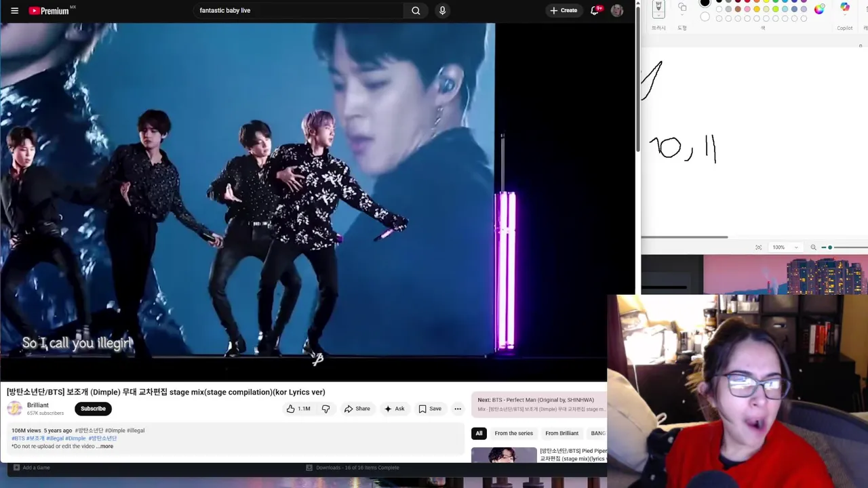Subscribe to the Brilliant channel
Viewport: 868px width, 488px height.
click(93, 409)
